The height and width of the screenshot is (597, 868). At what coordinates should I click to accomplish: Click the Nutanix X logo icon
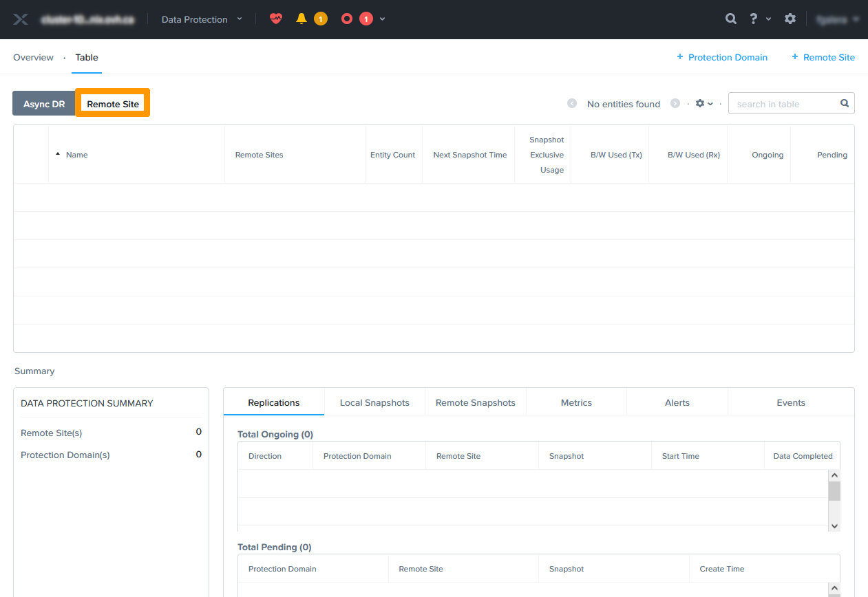[x=21, y=19]
